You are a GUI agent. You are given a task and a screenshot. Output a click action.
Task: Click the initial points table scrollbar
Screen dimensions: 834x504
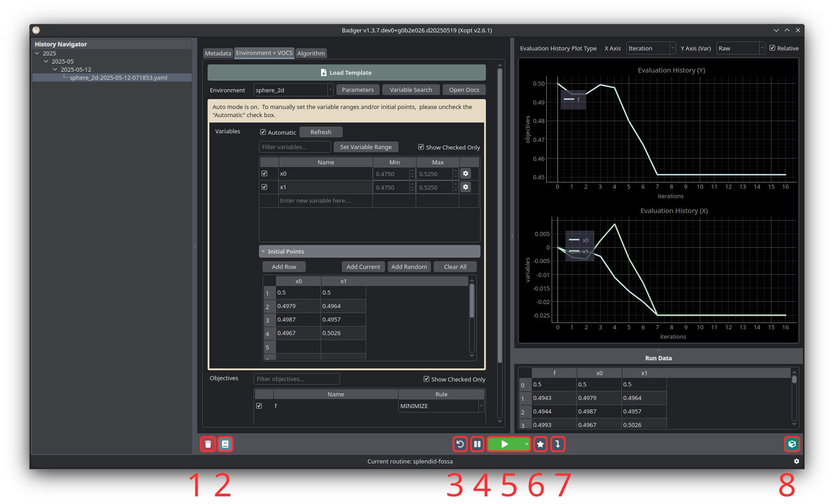(472, 302)
